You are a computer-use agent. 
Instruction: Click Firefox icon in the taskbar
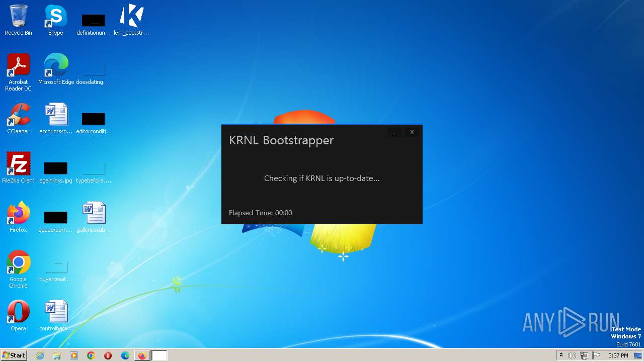click(142, 355)
